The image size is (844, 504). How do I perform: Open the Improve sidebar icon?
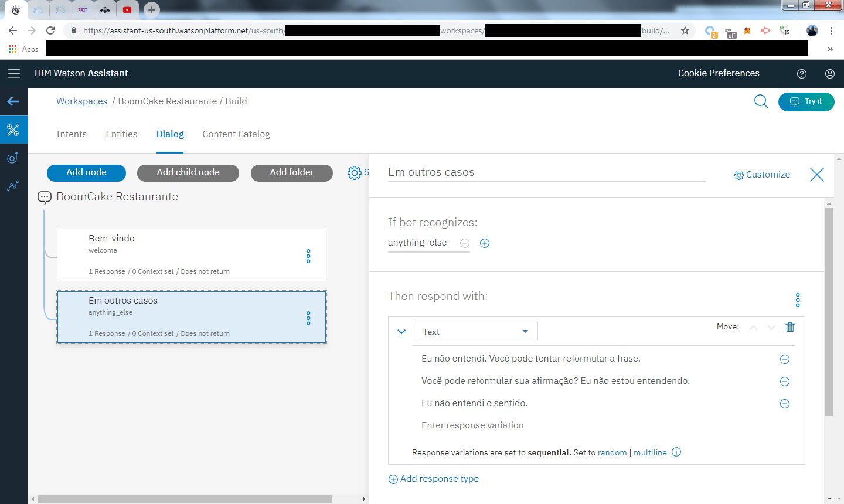[13, 158]
